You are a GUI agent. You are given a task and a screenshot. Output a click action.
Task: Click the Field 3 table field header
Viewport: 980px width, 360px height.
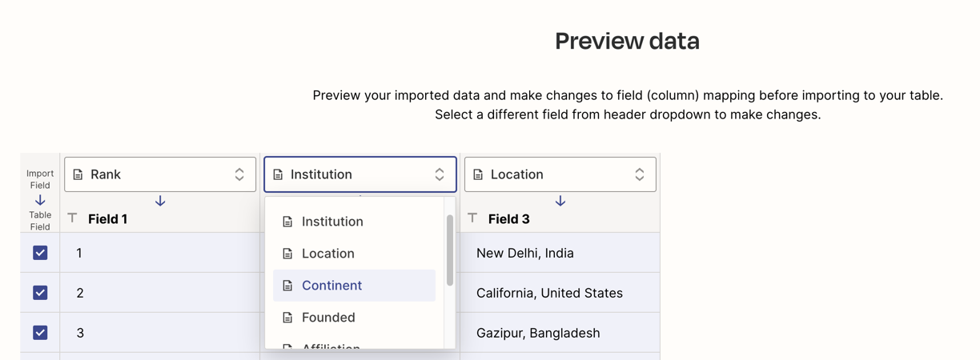pos(508,219)
